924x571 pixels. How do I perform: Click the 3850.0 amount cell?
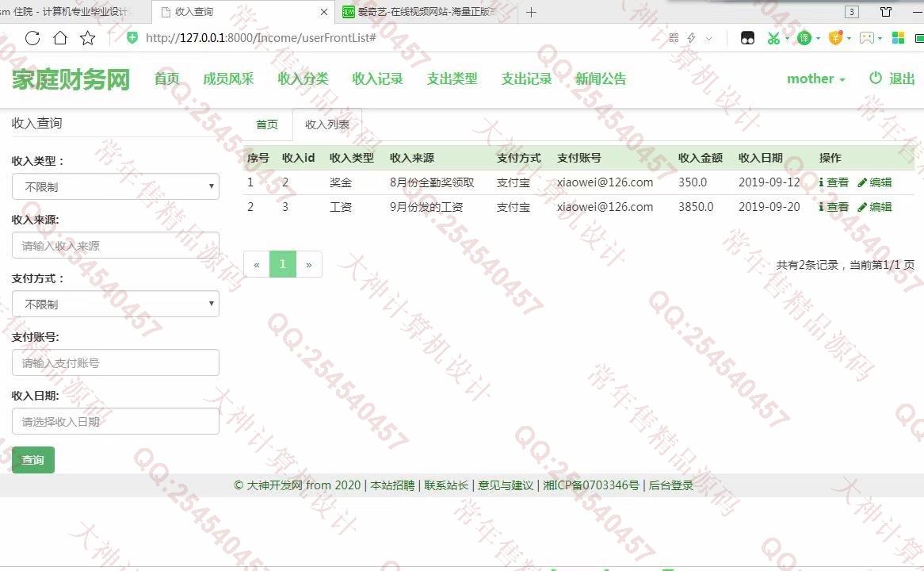coord(696,207)
